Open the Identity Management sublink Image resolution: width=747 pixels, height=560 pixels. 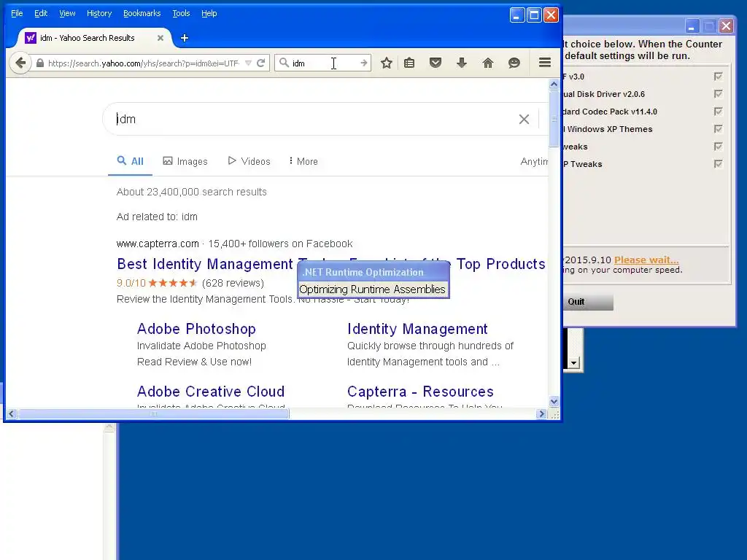pos(417,329)
